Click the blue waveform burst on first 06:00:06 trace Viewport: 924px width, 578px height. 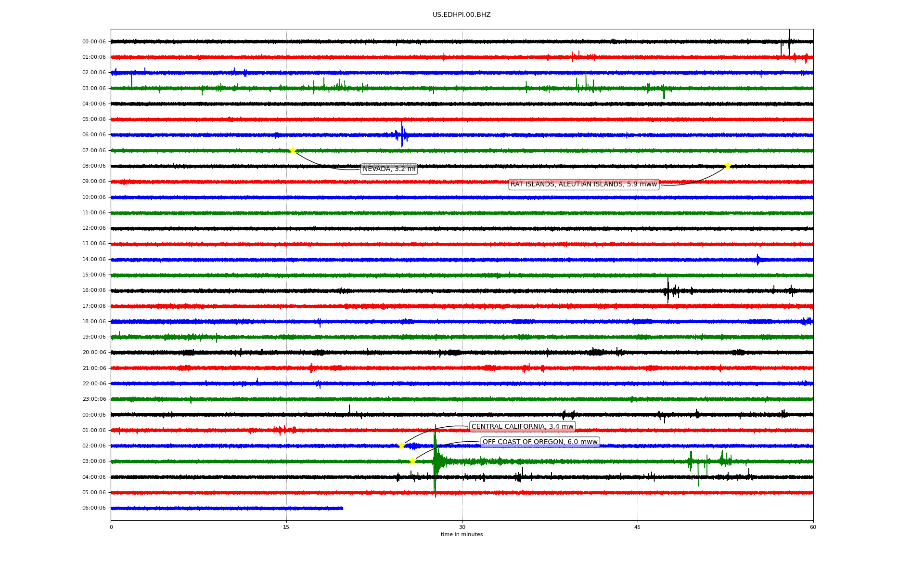pos(402,134)
